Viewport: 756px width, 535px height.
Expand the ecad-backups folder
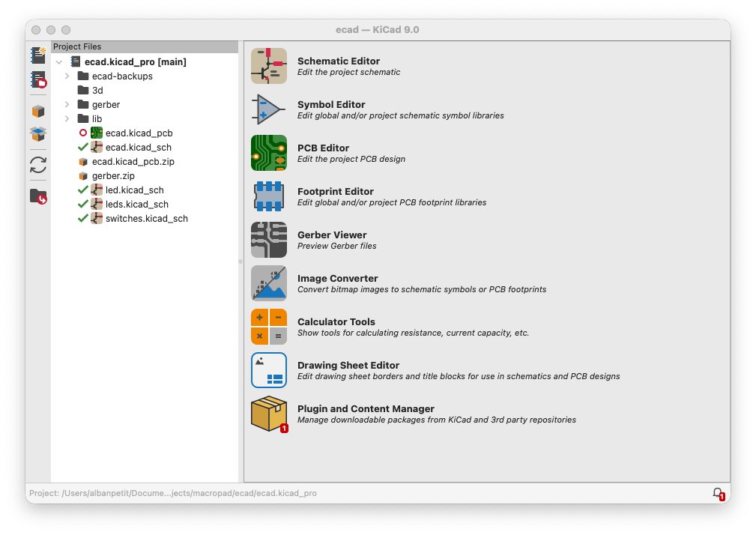tap(67, 76)
